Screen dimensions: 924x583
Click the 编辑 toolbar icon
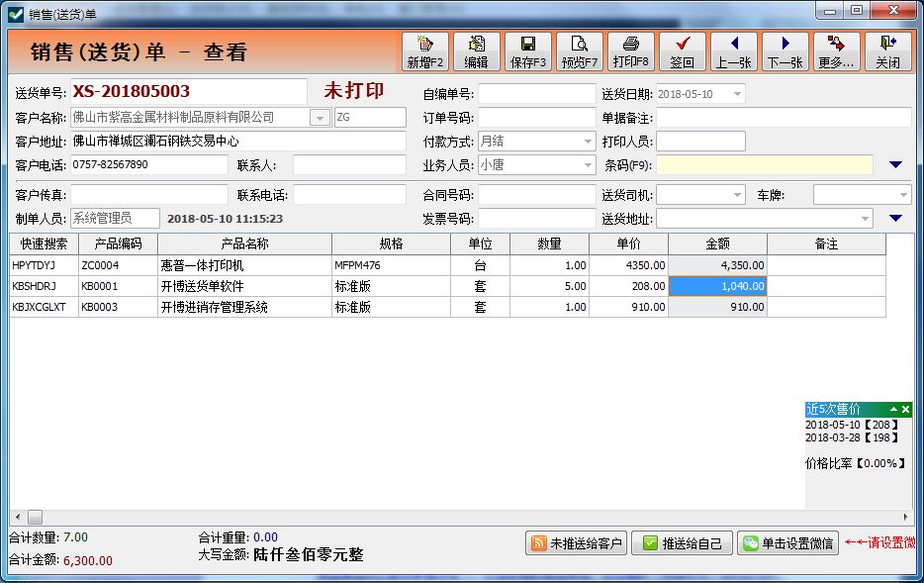click(476, 51)
